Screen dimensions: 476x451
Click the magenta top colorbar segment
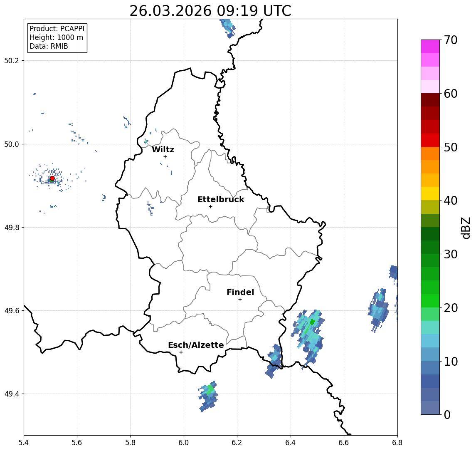430,47
